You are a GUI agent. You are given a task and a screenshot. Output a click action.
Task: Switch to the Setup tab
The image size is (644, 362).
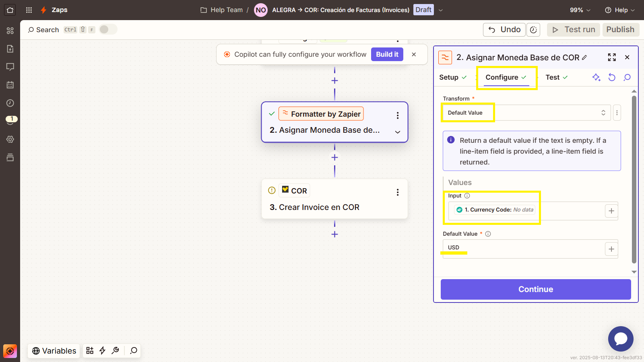453,77
